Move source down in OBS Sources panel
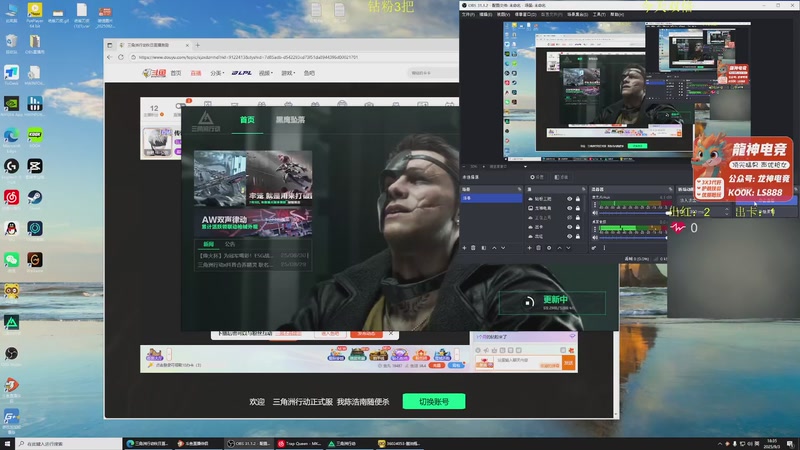Screen dimensions: 800x450 point(568,248)
